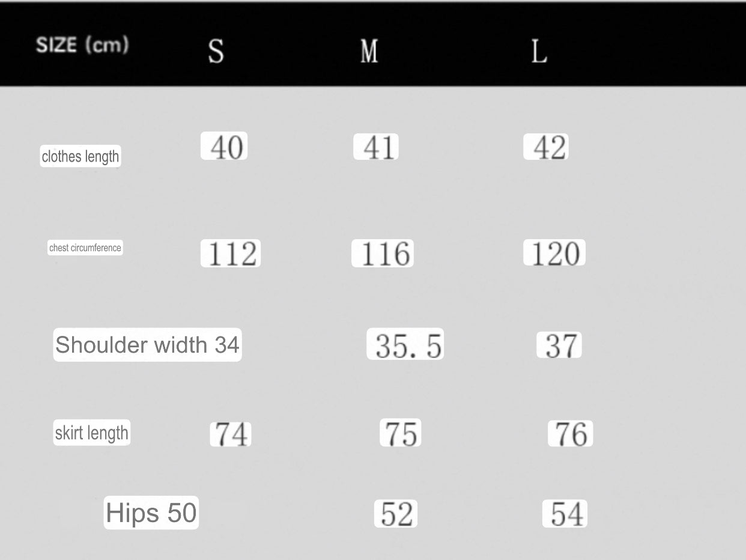Click the chest circumference row label
The height and width of the screenshot is (560, 746).
click(x=85, y=248)
